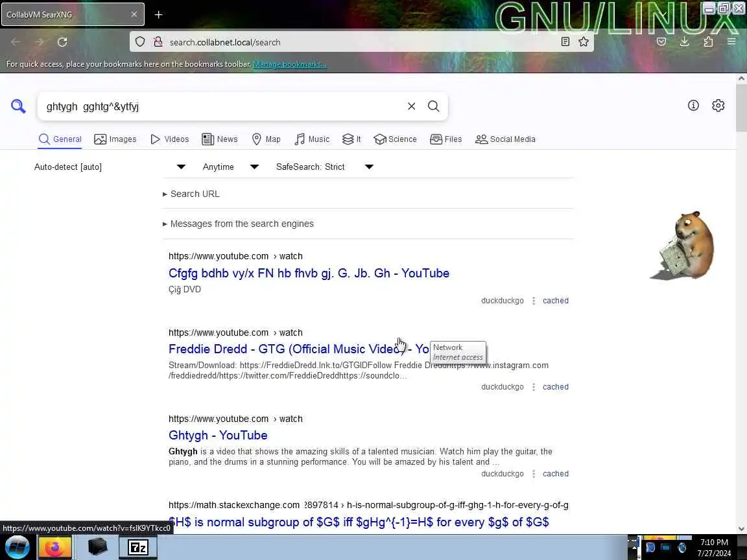Bookmark this page with the star
This screenshot has height=560, width=747.
583,42
